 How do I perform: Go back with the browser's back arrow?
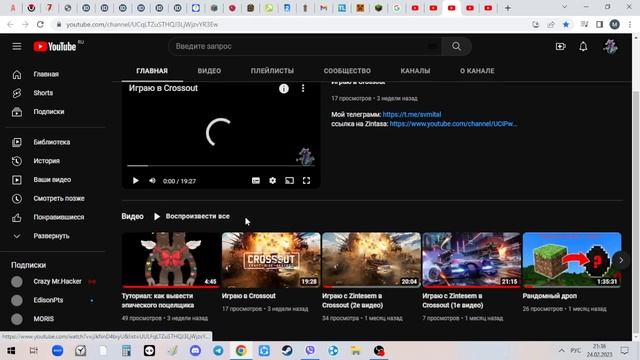pos(10,24)
